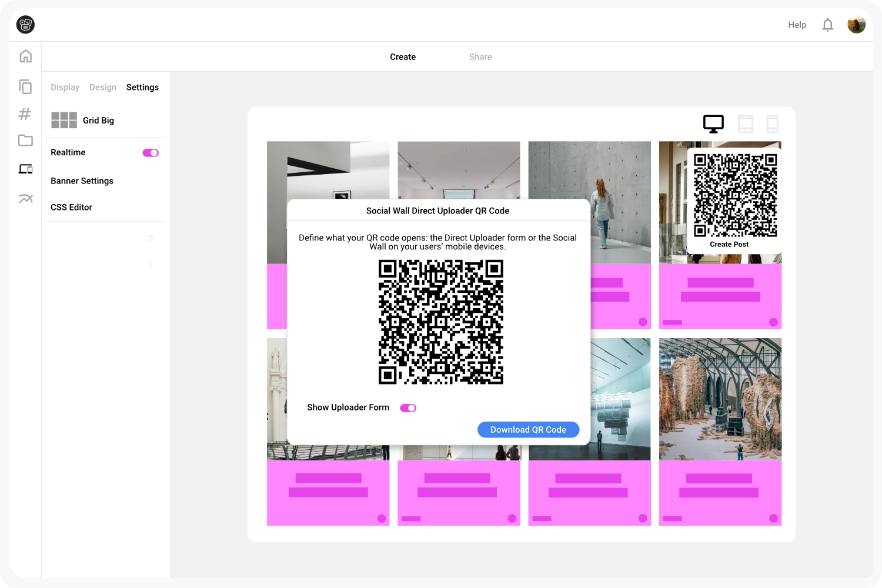This screenshot has width=882, height=588.
Task: Open the notifications bell
Action: 827,25
